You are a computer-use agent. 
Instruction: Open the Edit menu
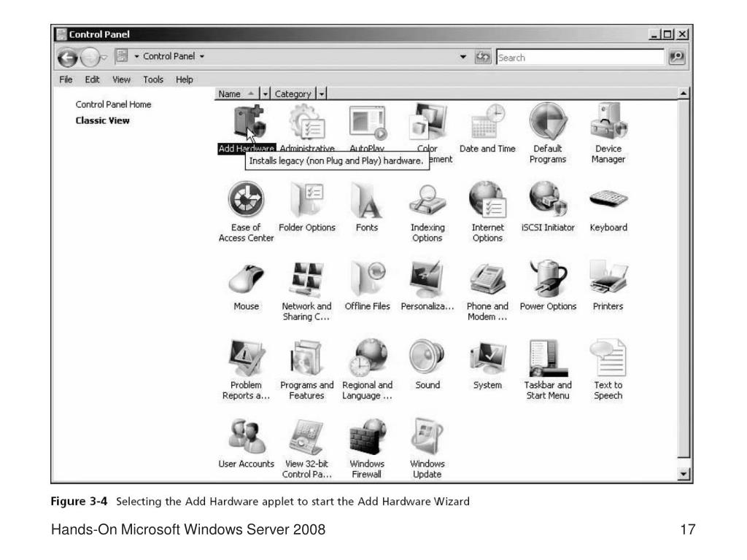click(x=92, y=79)
